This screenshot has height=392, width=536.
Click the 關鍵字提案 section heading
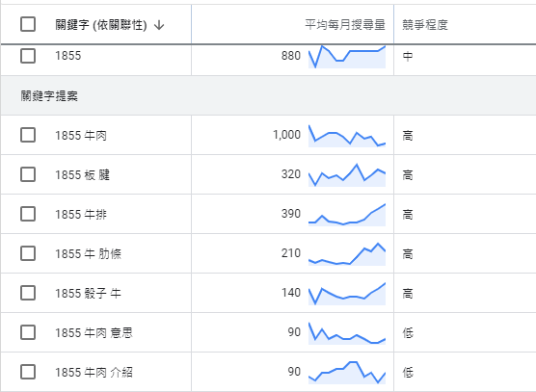[x=49, y=96]
